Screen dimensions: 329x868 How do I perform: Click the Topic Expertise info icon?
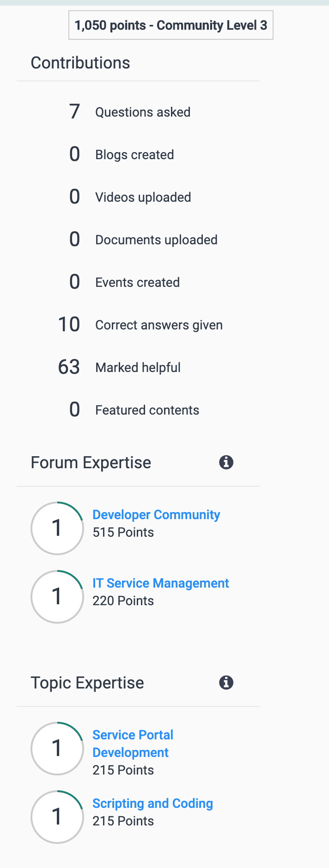tap(226, 682)
